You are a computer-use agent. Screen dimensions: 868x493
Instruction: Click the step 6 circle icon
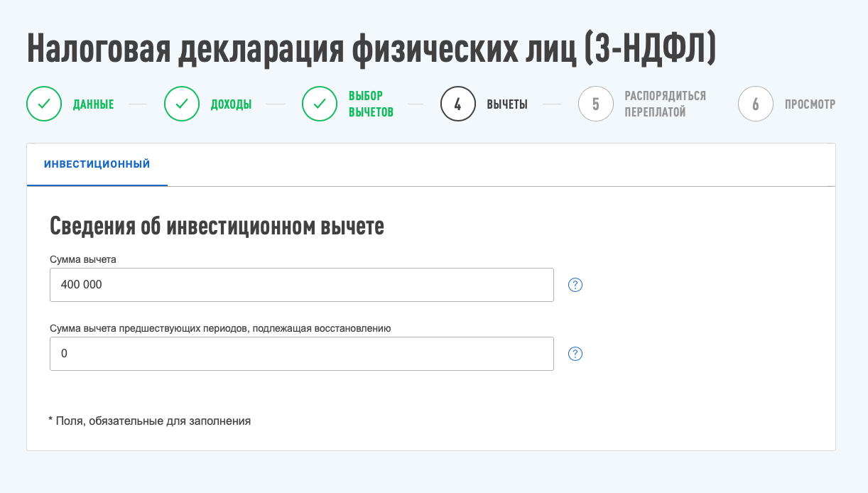click(756, 104)
